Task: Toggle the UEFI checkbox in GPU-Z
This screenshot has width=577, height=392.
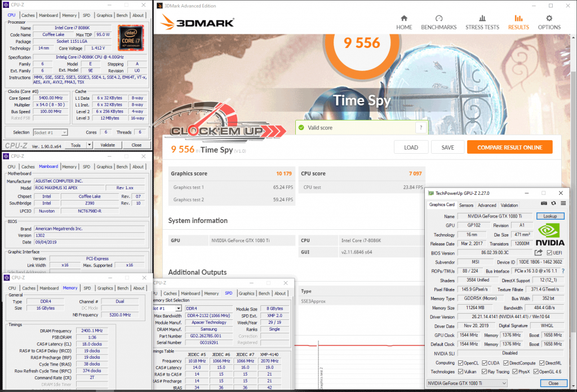Action: coord(549,253)
